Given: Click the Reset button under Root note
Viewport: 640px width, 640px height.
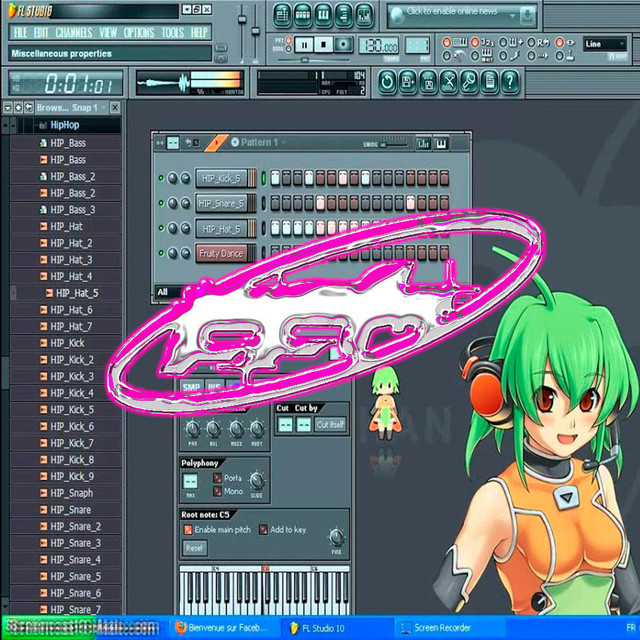Looking at the screenshot, I should [195, 548].
